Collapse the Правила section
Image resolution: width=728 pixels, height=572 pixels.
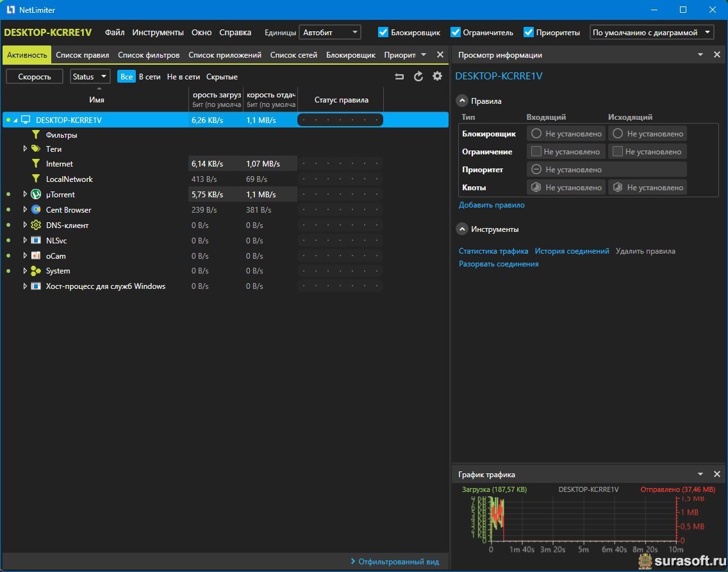[462, 101]
